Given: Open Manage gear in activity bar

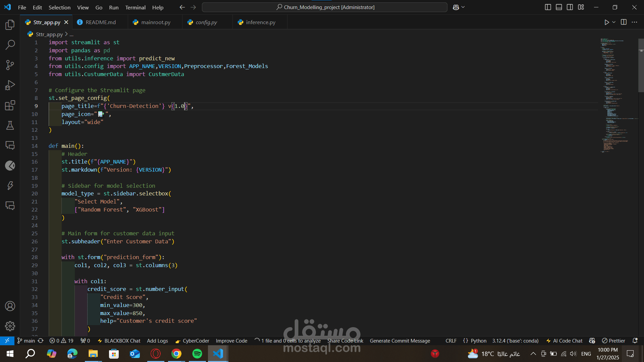Looking at the screenshot, I should tap(10, 326).
